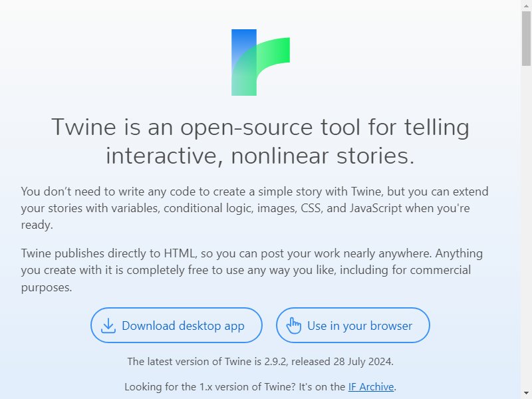The height and width of the screenshot is (399, 532).
Task: Click the '28 July 2024' release date
Action: click(x=362, y=361)
